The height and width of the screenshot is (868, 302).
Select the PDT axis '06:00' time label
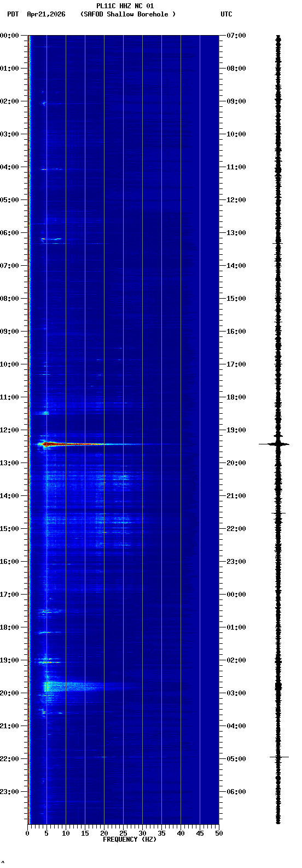10,233
